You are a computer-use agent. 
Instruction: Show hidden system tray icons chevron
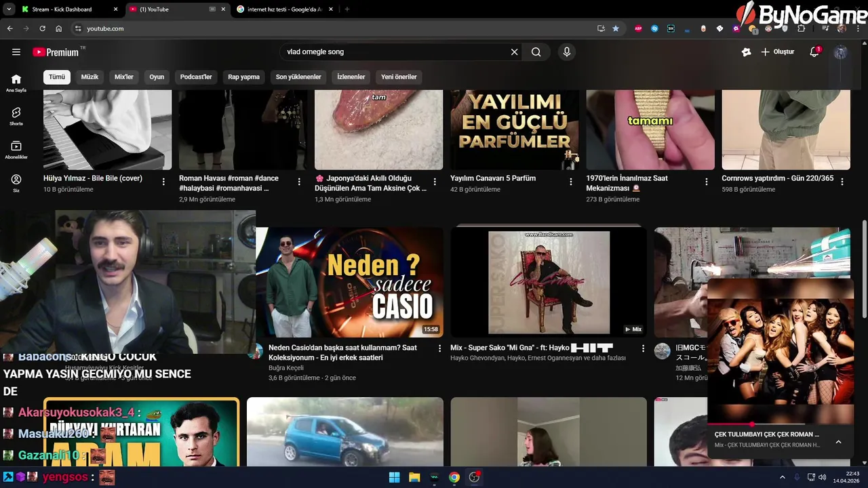point(782,477)
